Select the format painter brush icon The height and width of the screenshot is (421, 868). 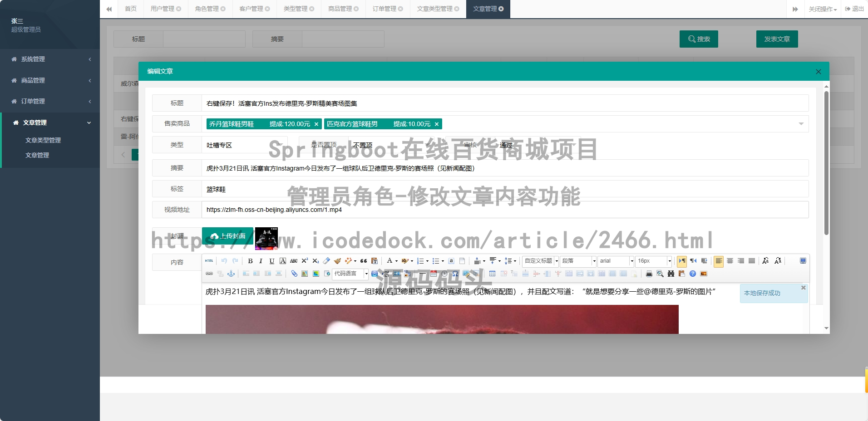[337, 261]
